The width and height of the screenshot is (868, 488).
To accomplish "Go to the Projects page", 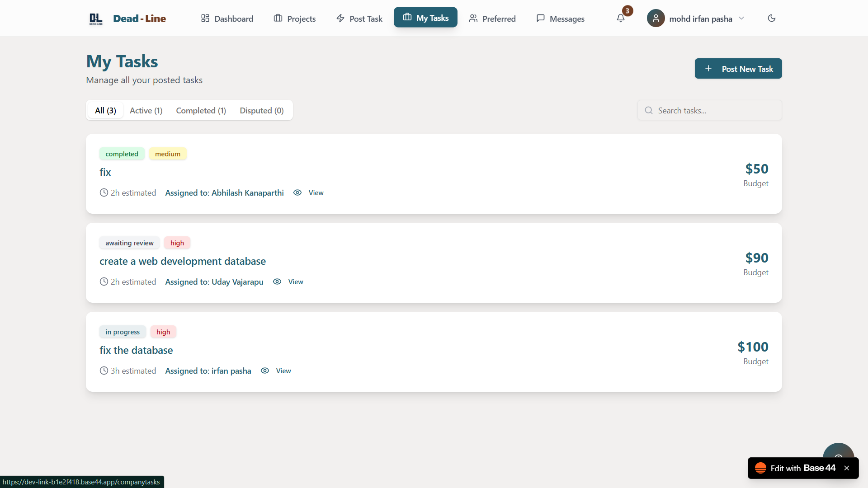I will (x=295, y=19).
